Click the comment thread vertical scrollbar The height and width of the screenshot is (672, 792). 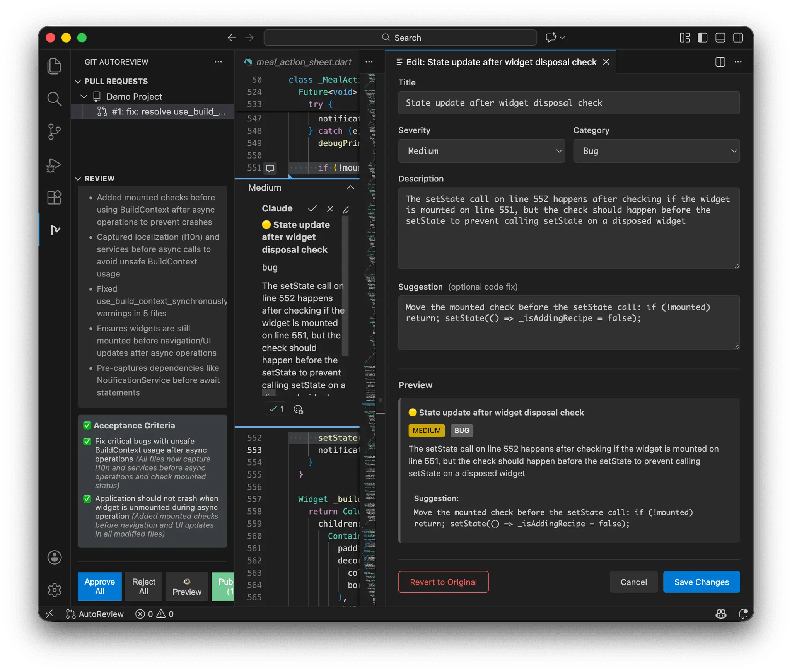click(345, 286)
